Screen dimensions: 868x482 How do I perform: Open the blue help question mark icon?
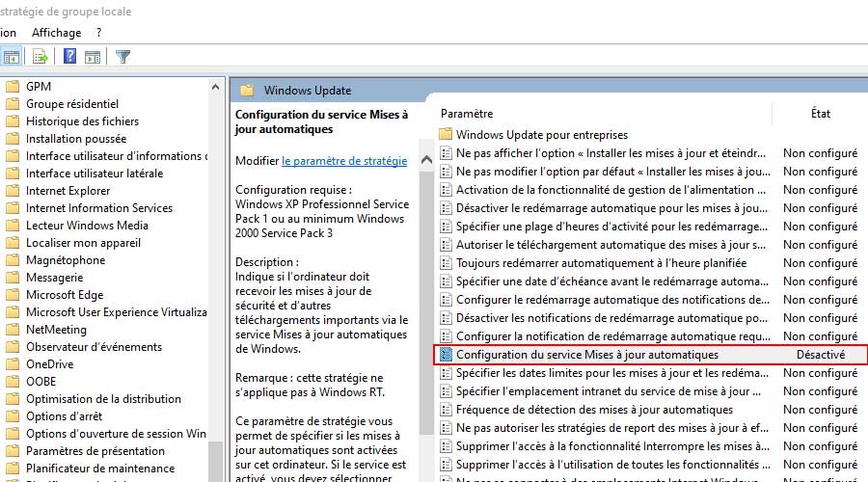coord(69,56)
